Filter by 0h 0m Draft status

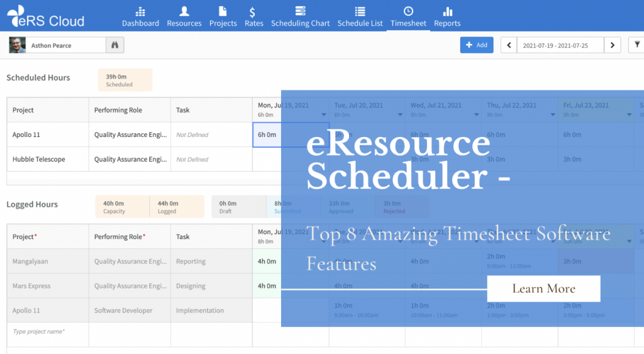coord(238,207)
